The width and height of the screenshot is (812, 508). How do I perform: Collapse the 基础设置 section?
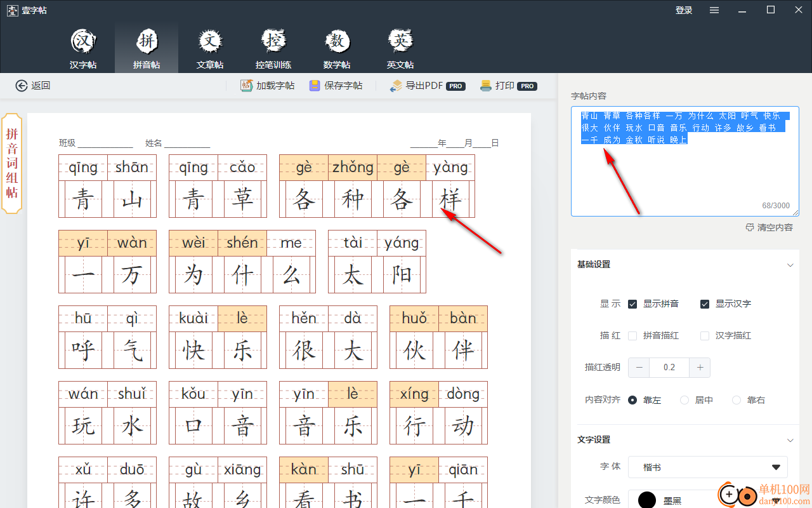coord(790,265)
